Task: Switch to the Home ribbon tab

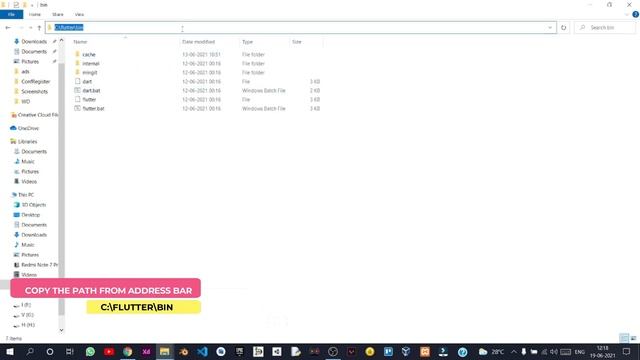Action: [x=35, y=14]
